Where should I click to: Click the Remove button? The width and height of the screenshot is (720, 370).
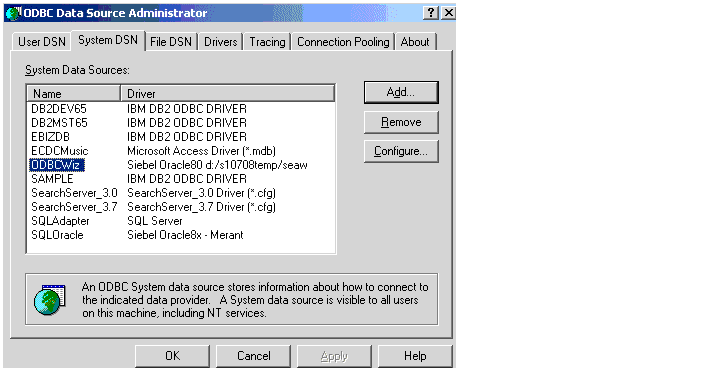point(401,122)
